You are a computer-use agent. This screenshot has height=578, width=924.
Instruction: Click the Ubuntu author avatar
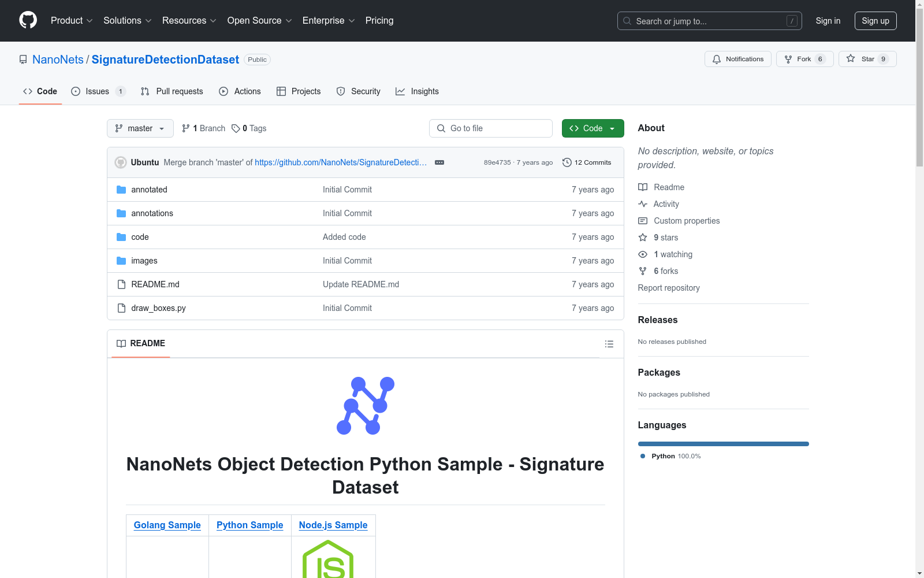[x=121, y=162]
